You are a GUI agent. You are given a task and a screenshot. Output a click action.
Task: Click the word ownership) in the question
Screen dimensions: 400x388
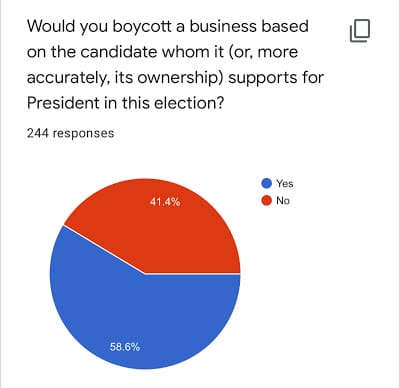pos(180,78)
